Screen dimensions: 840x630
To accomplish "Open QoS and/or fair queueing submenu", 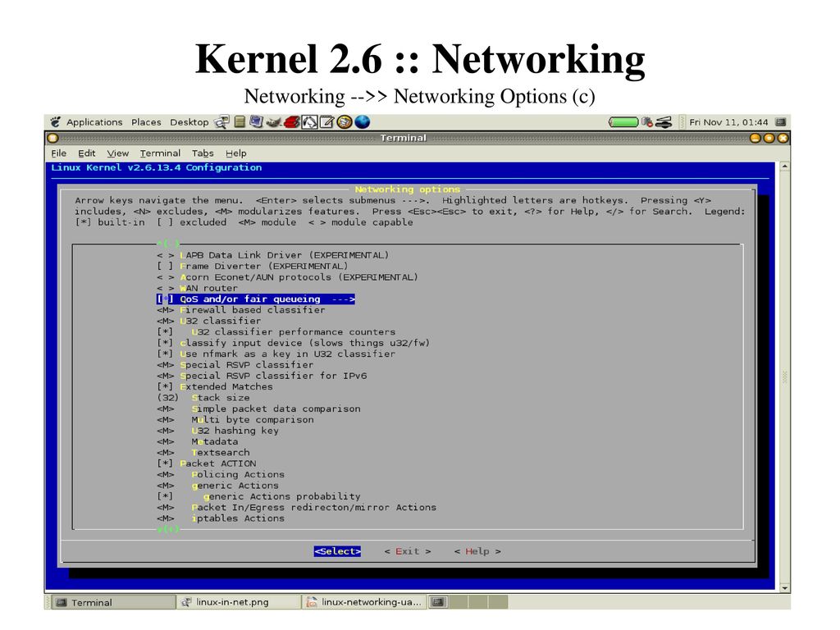I will point(256,299).
